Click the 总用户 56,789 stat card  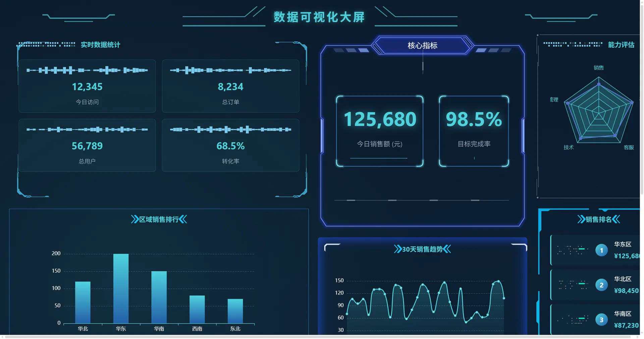pos(87,145)
